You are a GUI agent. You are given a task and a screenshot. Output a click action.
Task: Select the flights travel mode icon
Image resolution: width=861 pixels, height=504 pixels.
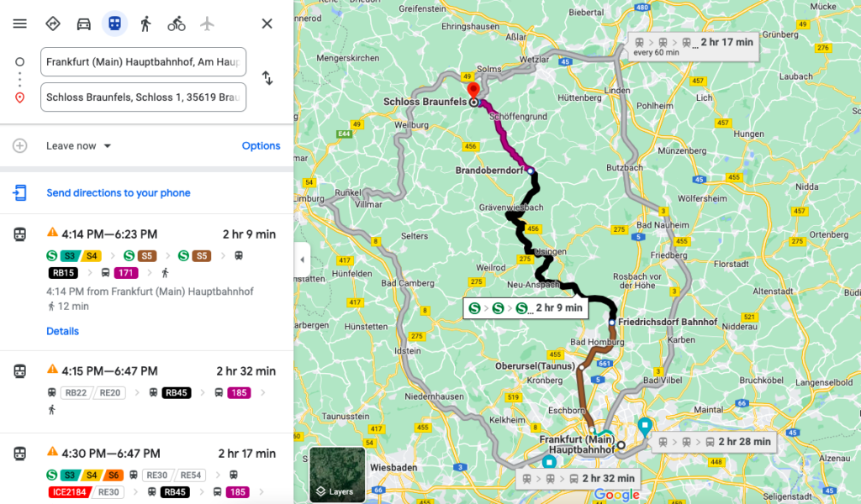207,24
